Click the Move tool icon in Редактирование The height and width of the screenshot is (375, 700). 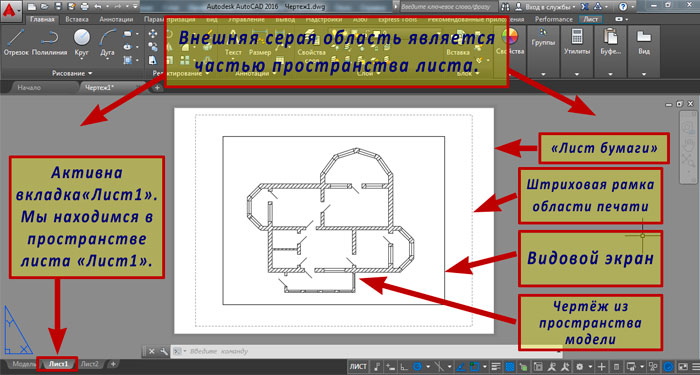(x=153, y=34)
